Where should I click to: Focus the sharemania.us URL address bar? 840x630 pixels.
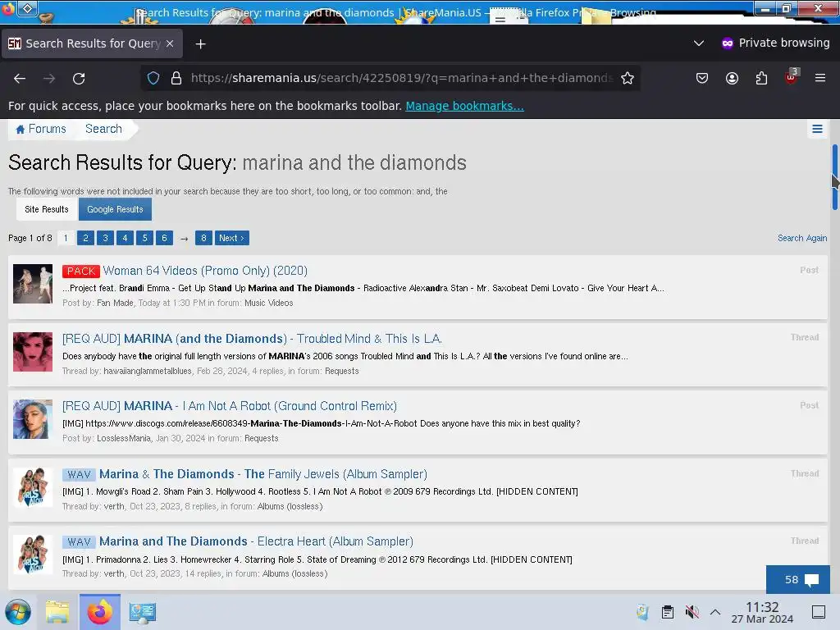pyautogui.click(x=402, y=78)
